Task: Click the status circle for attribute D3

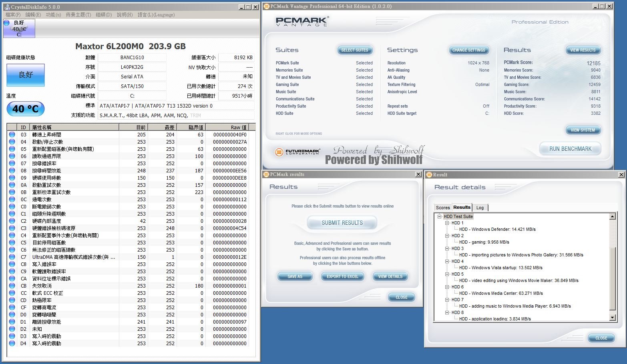Action: 12,336
